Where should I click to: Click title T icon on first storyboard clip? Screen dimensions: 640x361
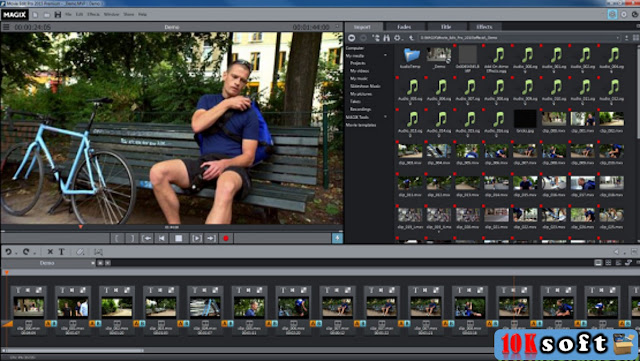coord(18,290)
